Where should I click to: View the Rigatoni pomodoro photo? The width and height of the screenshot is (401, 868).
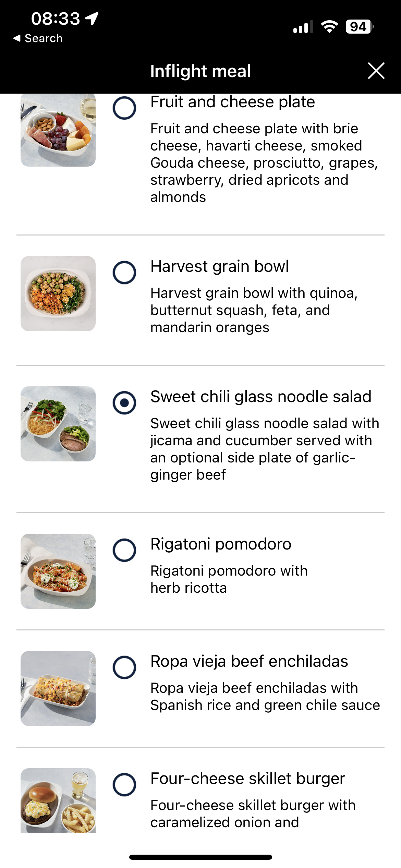point(58,571)
